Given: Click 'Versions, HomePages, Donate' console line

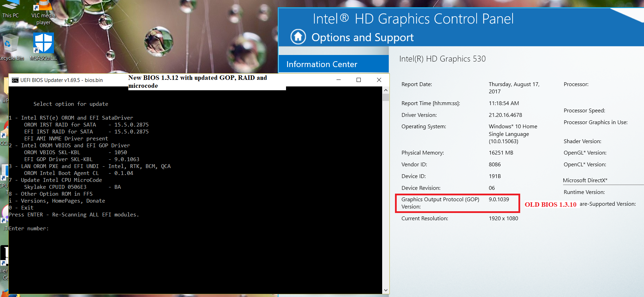Looking at the screenshot, I should [x=57, y=201].
